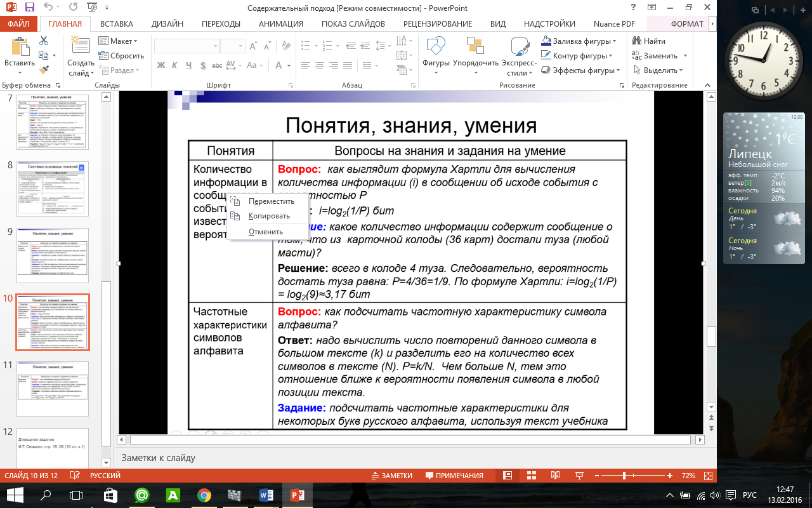Click the Undo arrow in quick access toolbar
812x508 pixels.
pos(49,8)
